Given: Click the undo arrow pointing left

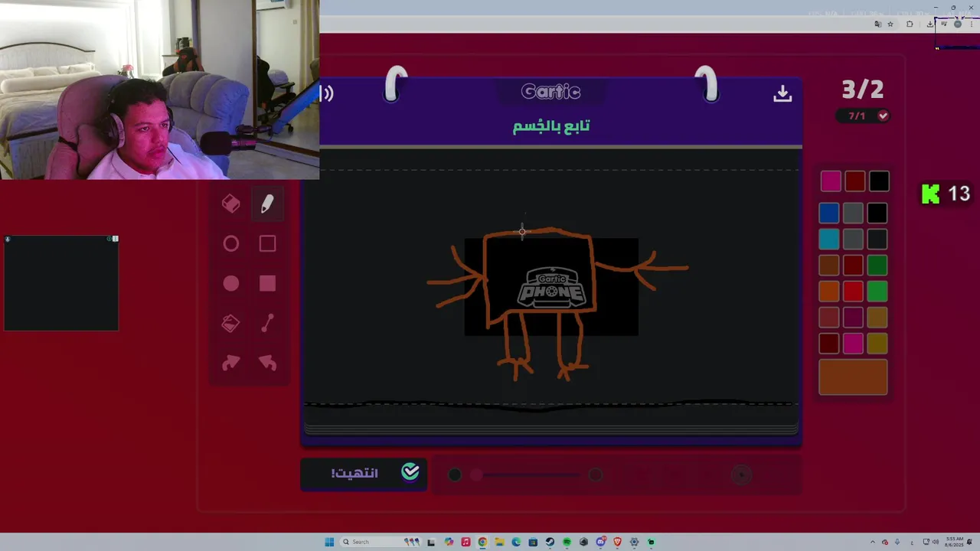Looking at the screenshot, I should (267, 363).
